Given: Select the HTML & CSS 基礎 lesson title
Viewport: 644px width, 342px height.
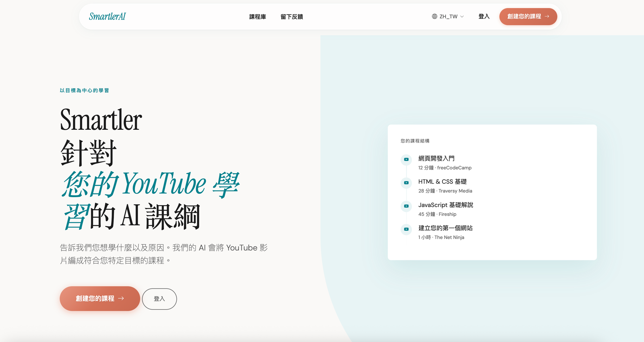Looking at the screenshot, I should pyautogui.click(x=442, y=182).
